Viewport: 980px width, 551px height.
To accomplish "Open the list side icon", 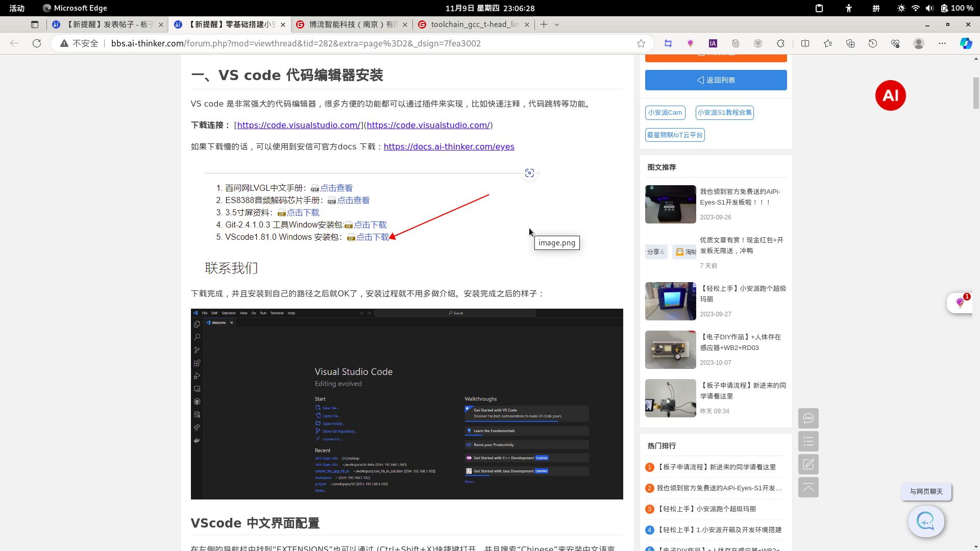I will (x=808, y=441).
